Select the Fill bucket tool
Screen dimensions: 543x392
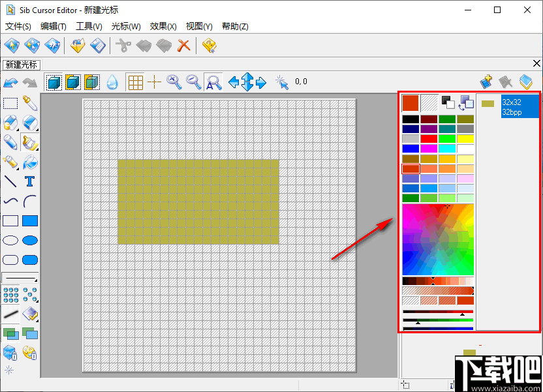coord(29,162)
